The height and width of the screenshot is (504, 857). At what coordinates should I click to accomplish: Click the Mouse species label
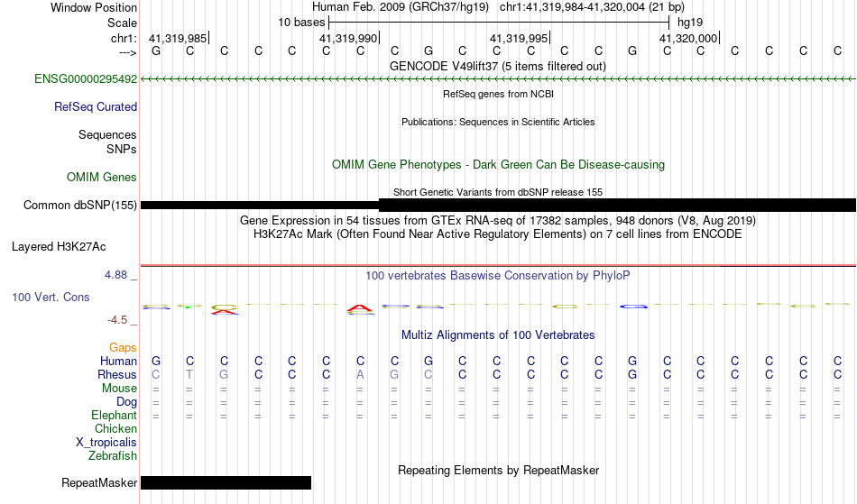120,389
